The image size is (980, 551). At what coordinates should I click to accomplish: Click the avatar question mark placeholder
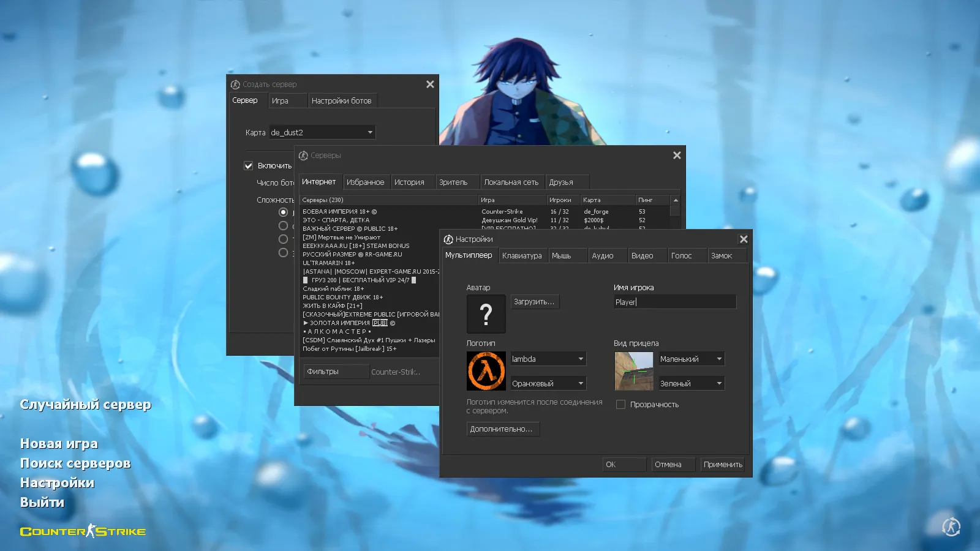486,314
